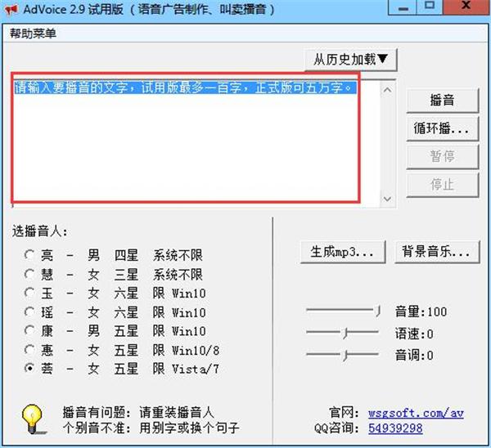This screenshot has width=491, height=448.
Task: Open the 从历史加载 dropdown button
Action: (x=351, y=59)
